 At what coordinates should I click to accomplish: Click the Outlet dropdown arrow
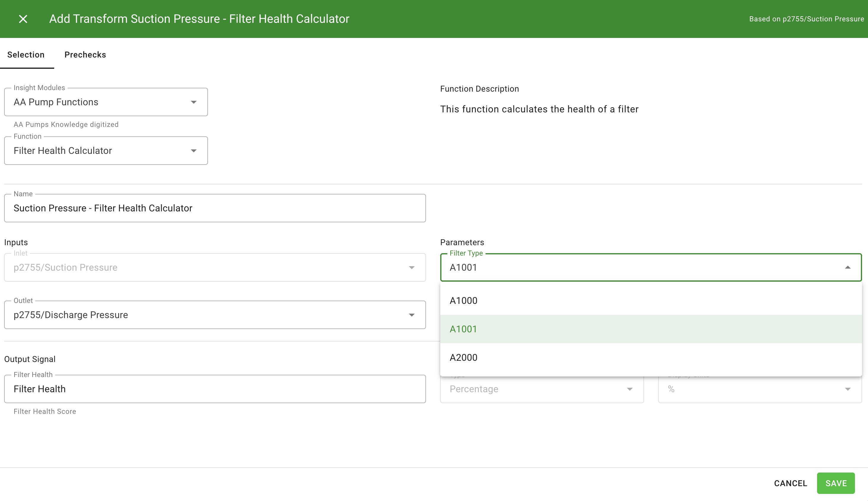[x=411, y=315]
